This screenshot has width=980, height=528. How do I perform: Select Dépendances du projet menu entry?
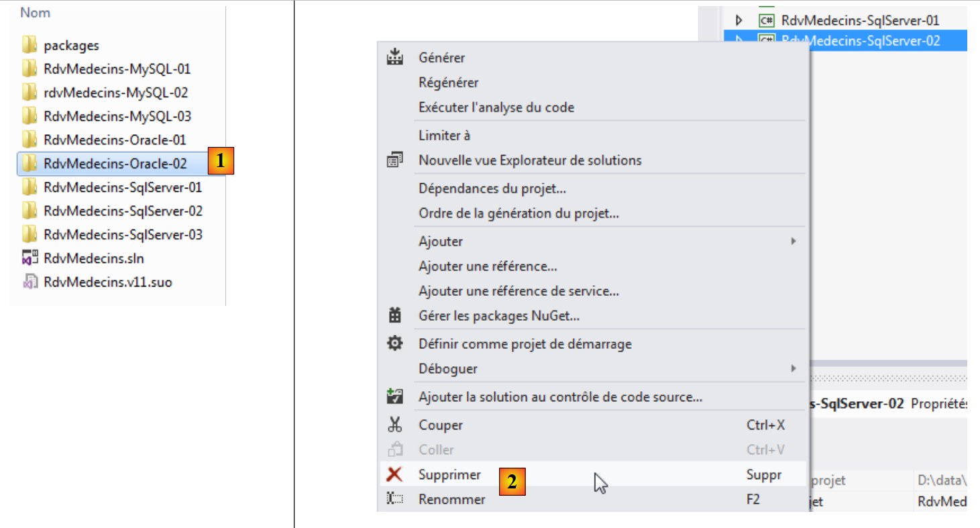pyautogui.click(x=492, y=189)
